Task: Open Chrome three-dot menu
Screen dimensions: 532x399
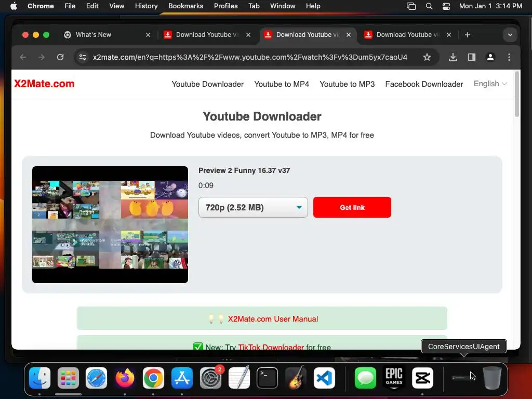Action: (x=509, y=57)
